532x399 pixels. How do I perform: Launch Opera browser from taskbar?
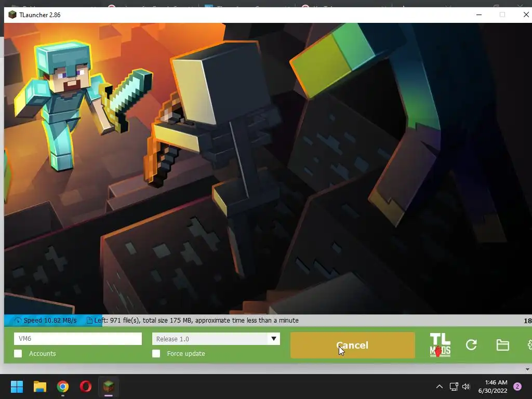pyautogui.click(x=86, y=387)
